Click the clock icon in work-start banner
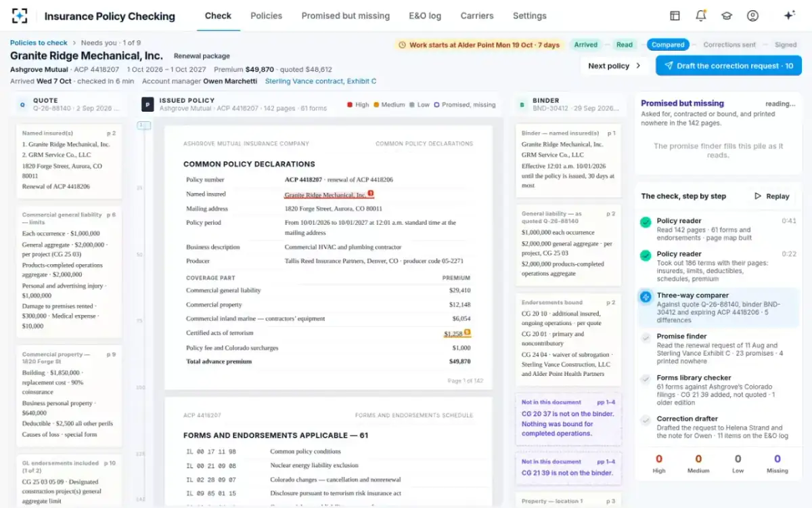The width and height of the screenshot is (812, 508). pyautogui.click(x=403, y=45)
